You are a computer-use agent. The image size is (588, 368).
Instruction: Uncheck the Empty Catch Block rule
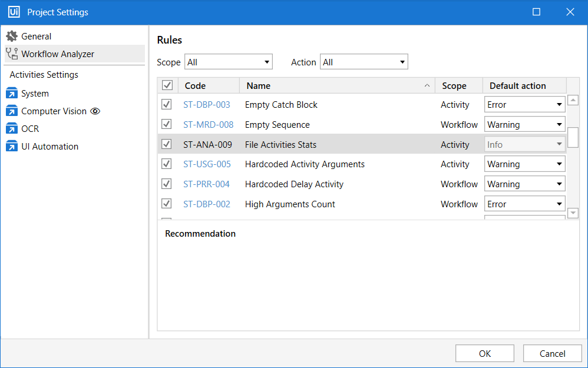(167, 105)
